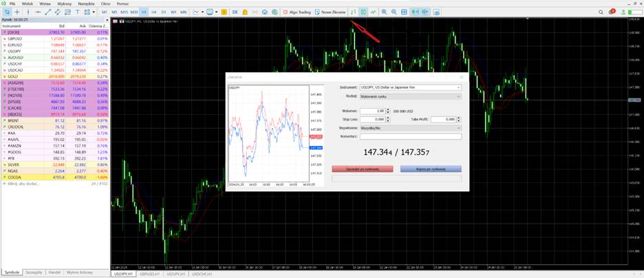Select the COCOA row in Market Watch

click(55, 178)
